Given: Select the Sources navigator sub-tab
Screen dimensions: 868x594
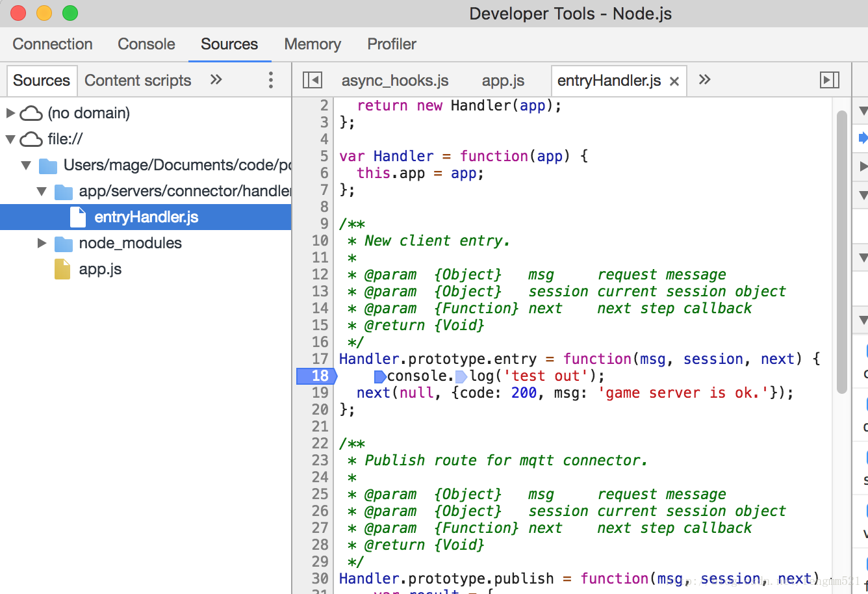Looking at the screenshot, I should pyautogui.click(x=42, y=81).
